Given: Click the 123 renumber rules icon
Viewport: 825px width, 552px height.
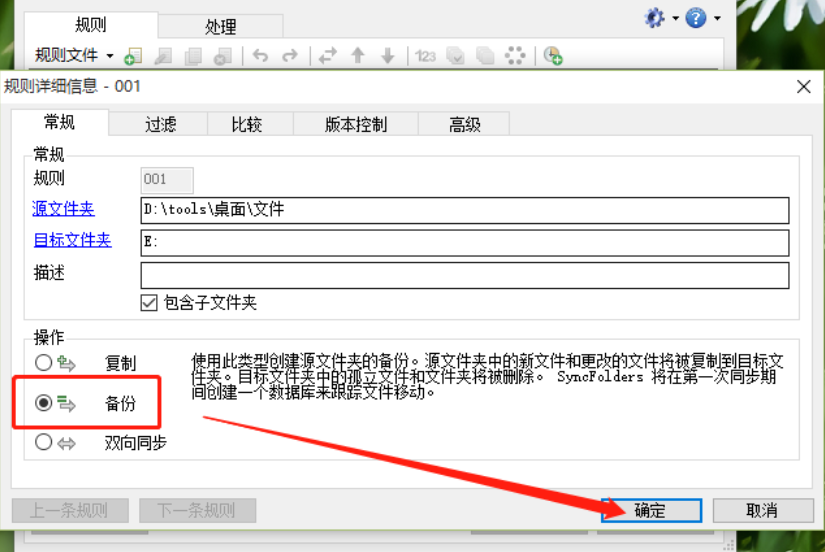Looking at the screenshot, I should click(425, 56).
